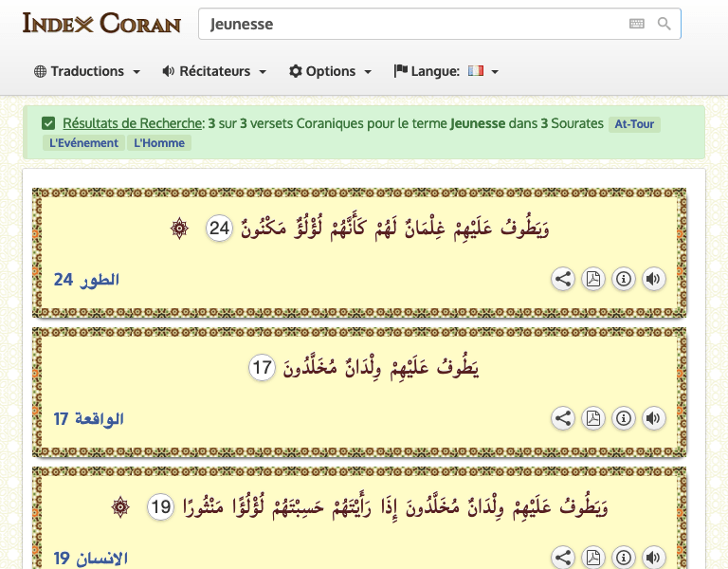Screen dimensions: 728x569
Task: Open the virtual keyboard in search box
Action: tap(637, 24)
